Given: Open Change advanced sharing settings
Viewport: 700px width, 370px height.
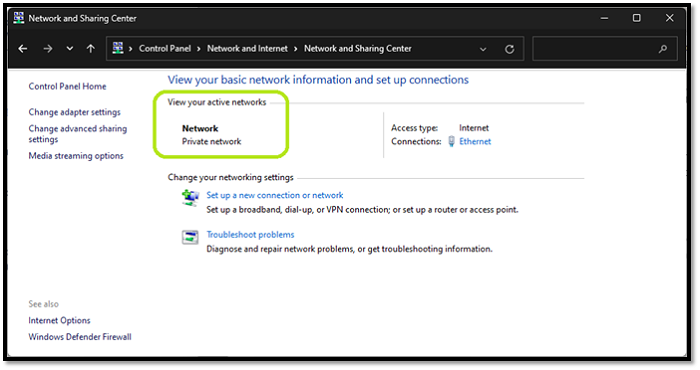Looking at the screenshot, I should 78,134.
